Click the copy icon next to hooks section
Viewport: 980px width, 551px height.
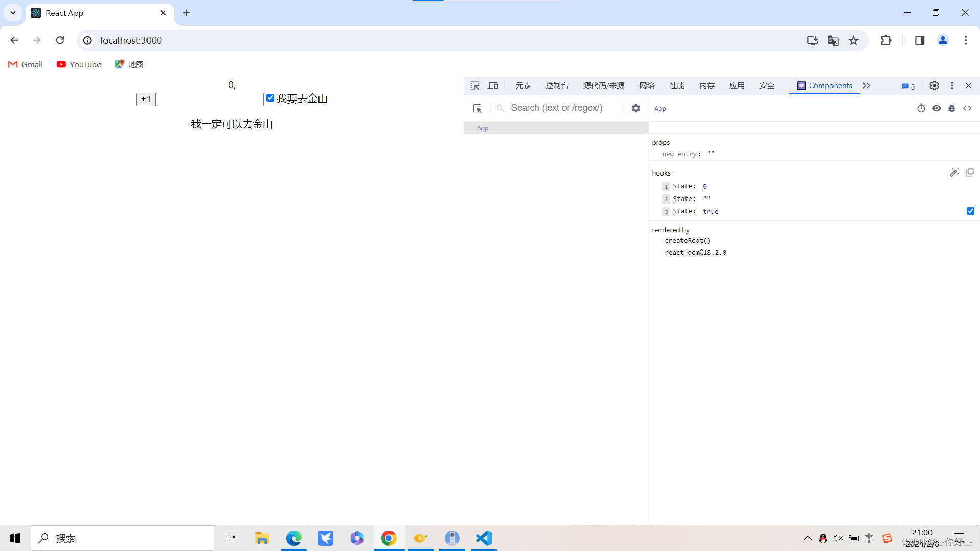click(969, 172)
